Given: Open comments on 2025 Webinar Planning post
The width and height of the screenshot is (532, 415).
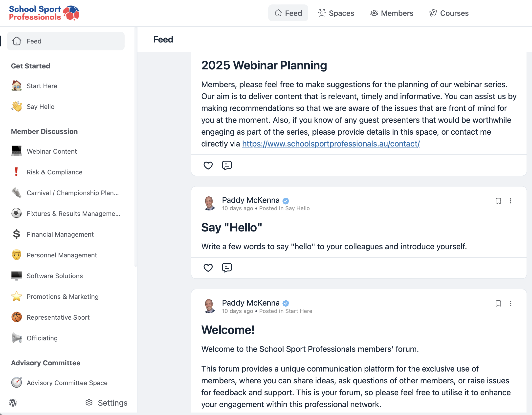Looking at the screenshot, I should (x=227, y=165).
